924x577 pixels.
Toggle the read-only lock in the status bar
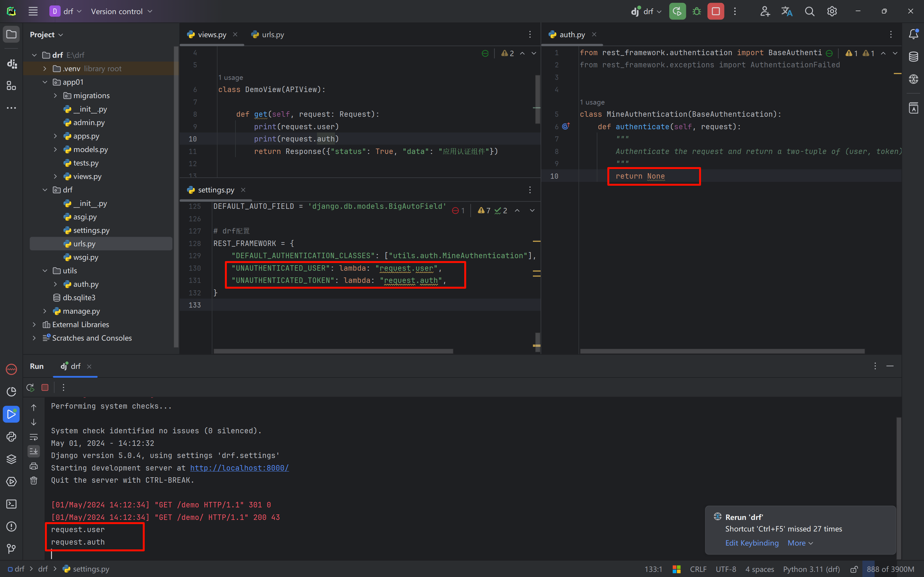854,569
